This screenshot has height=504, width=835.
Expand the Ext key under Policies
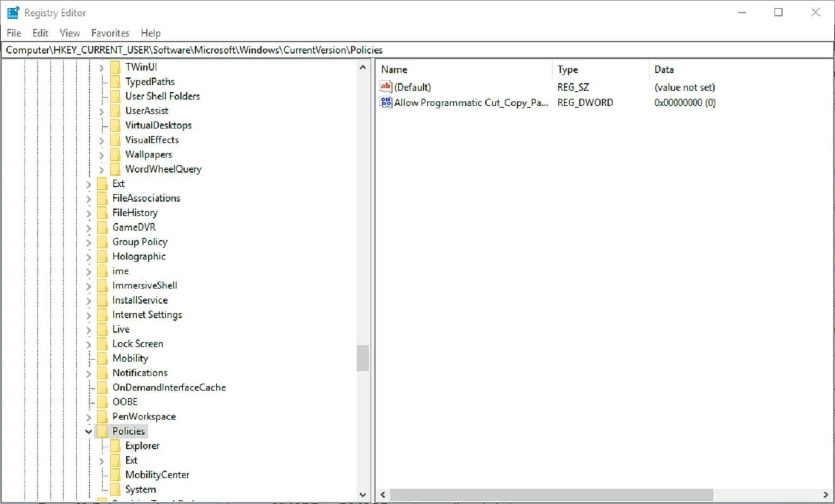click(101, 461)
